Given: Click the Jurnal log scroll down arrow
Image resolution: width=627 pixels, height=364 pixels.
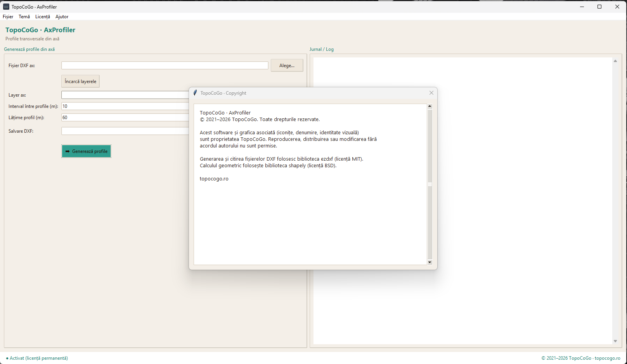Looking at the screenshot, I should [615, 341].
